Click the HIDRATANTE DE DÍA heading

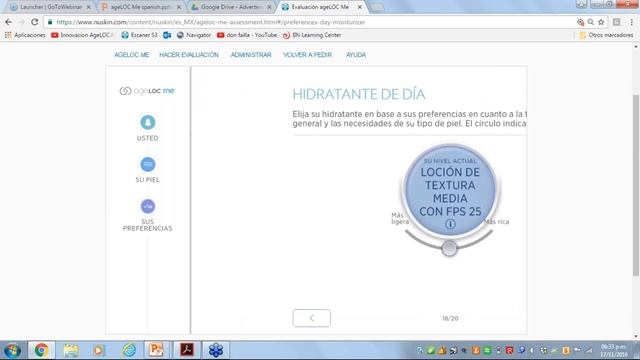tap(359, 94)
